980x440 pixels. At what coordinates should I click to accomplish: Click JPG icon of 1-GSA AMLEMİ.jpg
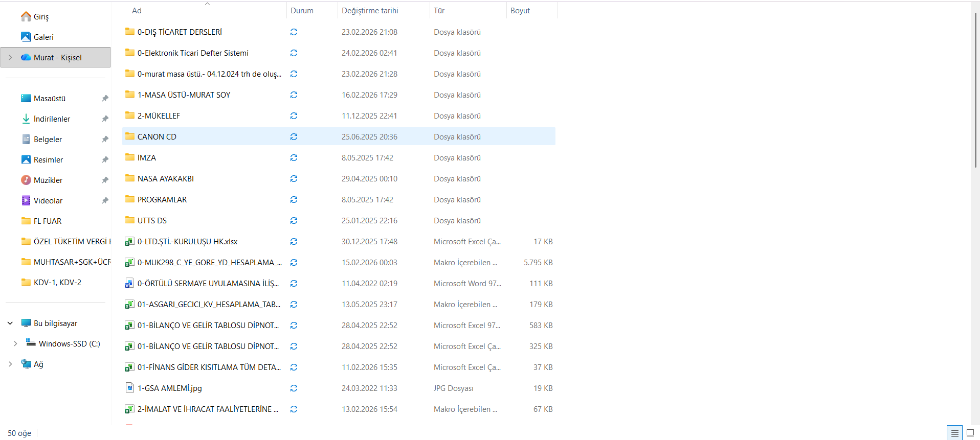(130, 388)
